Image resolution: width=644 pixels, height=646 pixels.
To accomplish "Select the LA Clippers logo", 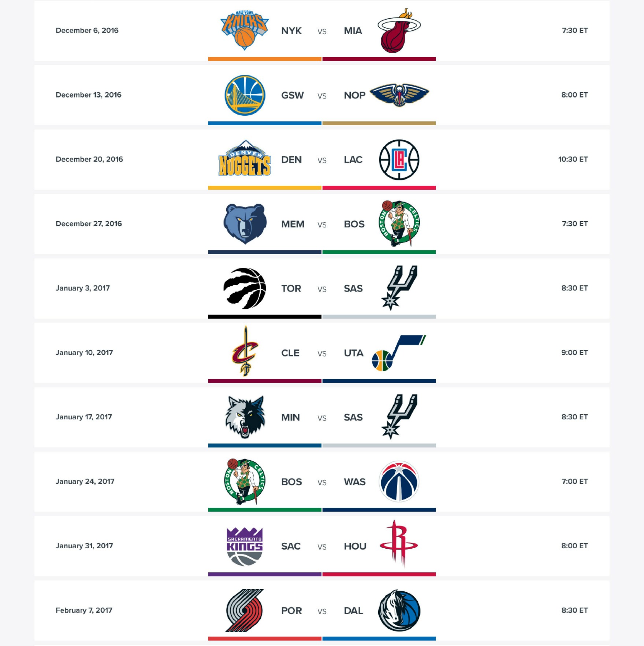I will [x=399, y=160].
